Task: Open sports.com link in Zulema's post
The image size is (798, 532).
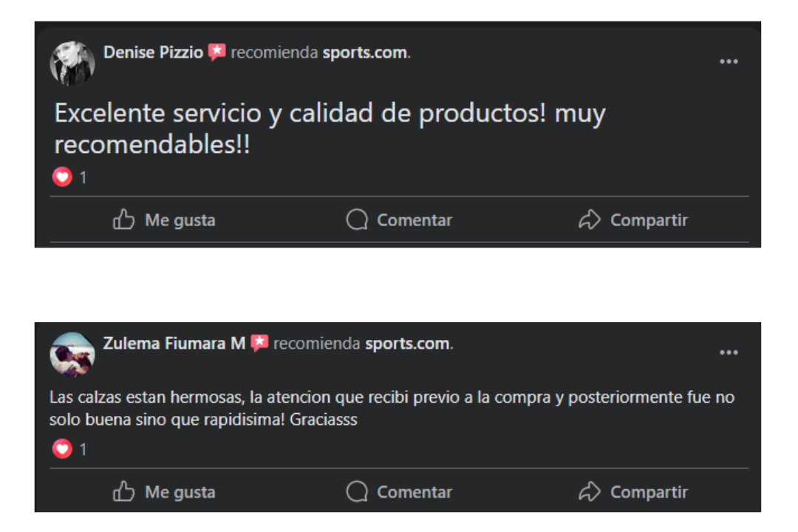Action: coord(407,344)
